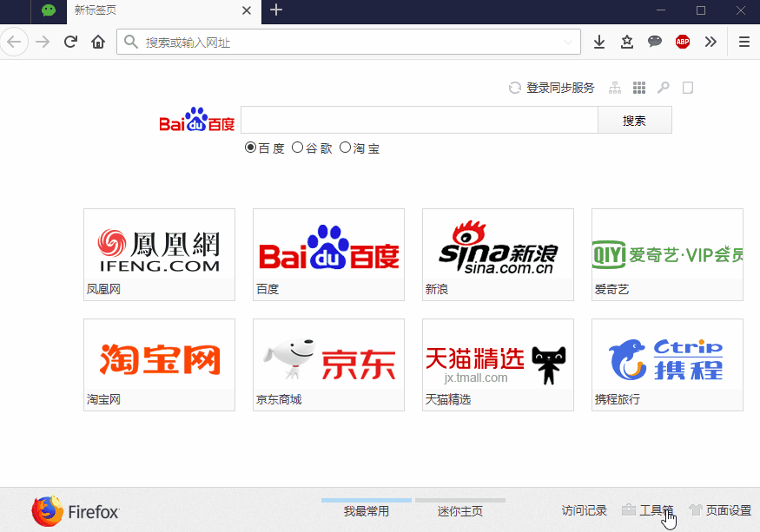This screenshot has height=532, width=760.
Task: Open the downloads arrow icon
Action: pyautogui.click(x=599, y=43)
